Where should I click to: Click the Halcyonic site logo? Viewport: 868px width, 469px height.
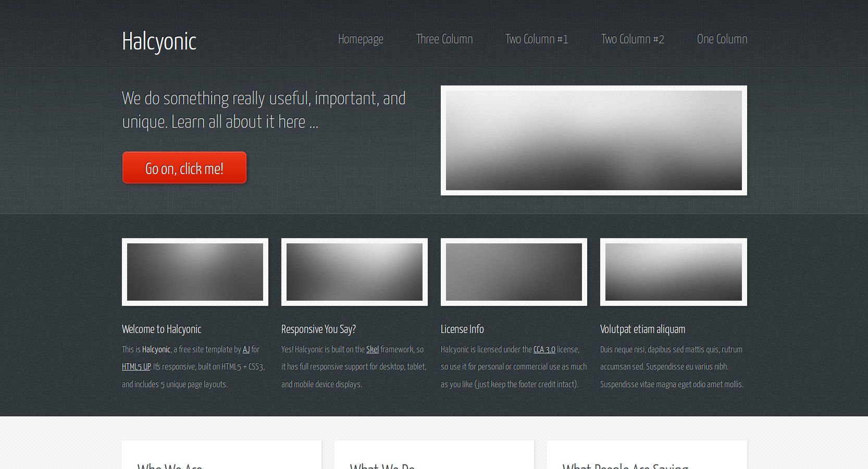(x=159, y=42)
